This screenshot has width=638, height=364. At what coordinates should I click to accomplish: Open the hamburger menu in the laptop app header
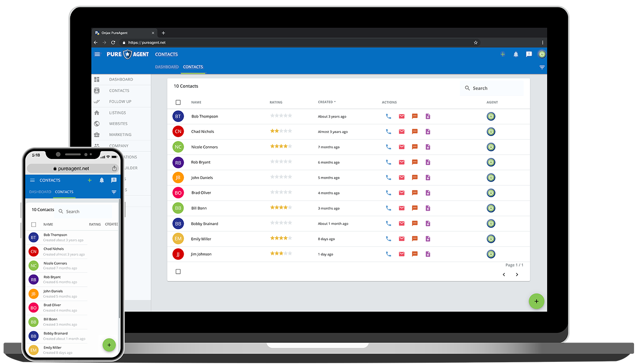pyautogui.click(x=97, y=54)
